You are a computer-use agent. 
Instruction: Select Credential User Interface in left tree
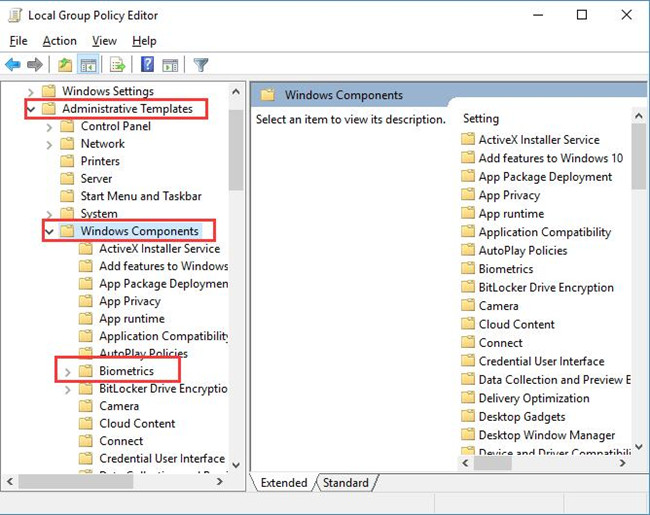(162, 458)
